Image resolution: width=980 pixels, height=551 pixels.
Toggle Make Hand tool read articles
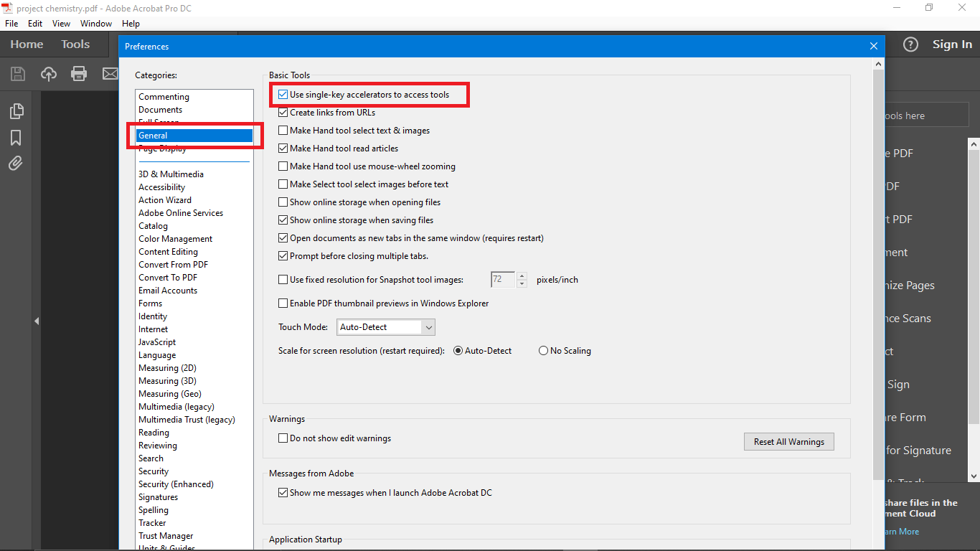[x=283, y=149]
